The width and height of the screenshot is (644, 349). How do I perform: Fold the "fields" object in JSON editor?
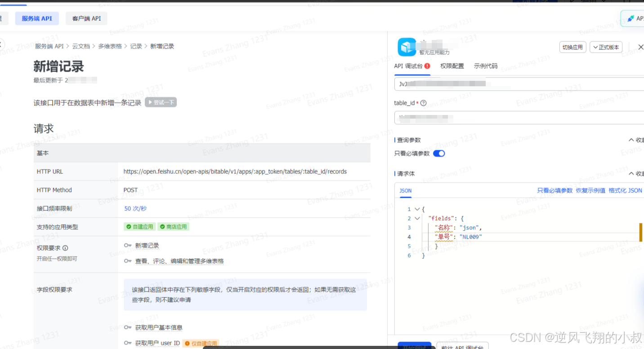(417, 218)
